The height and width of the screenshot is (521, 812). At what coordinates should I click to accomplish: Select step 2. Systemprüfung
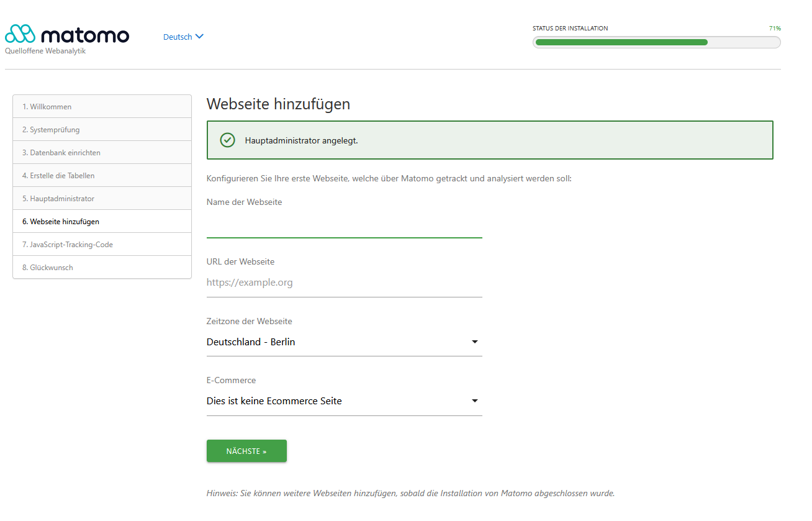102,130
